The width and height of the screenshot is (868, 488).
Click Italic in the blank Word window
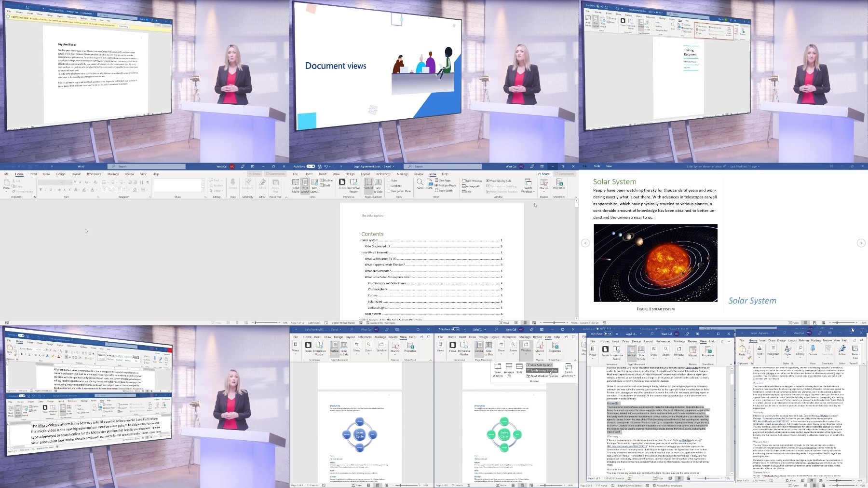[46, 190]
